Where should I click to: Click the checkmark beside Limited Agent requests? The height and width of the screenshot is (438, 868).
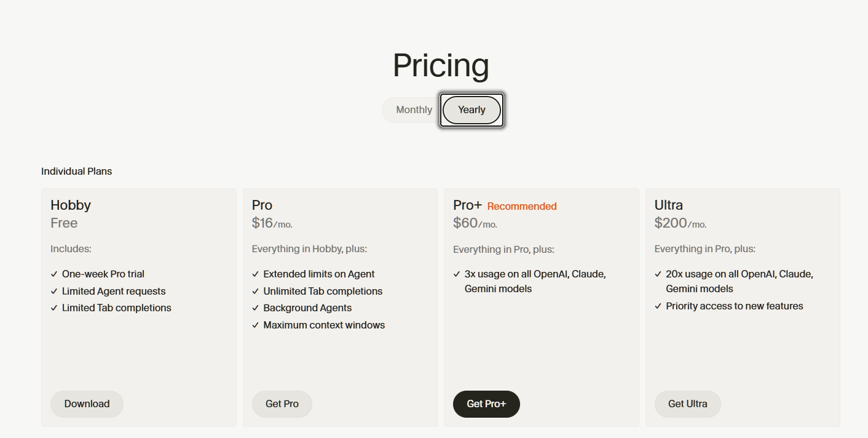[x=53, y=291]
